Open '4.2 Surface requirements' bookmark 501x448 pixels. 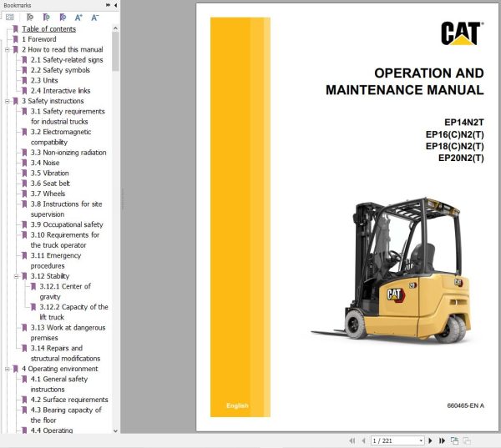[x=69, y=400]
